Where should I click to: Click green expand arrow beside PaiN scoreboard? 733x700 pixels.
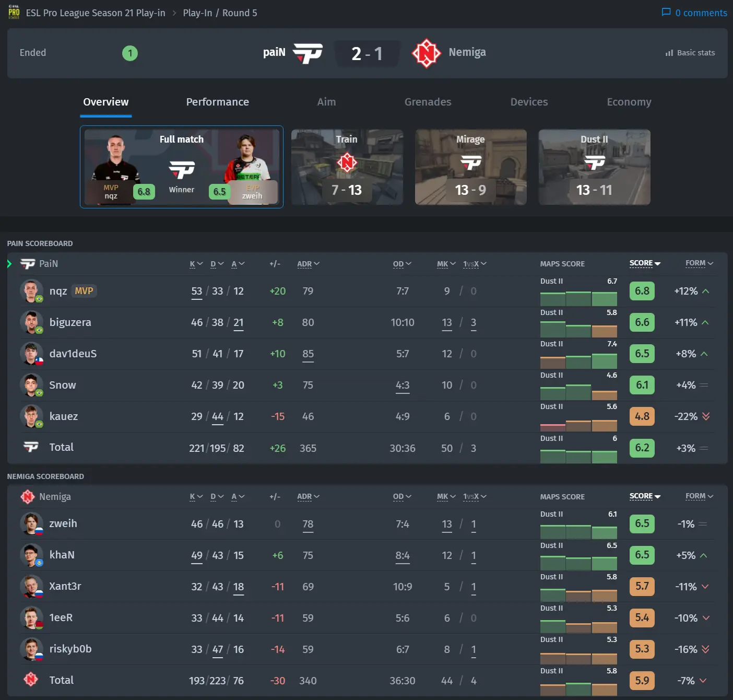click(x=9, y=264)
